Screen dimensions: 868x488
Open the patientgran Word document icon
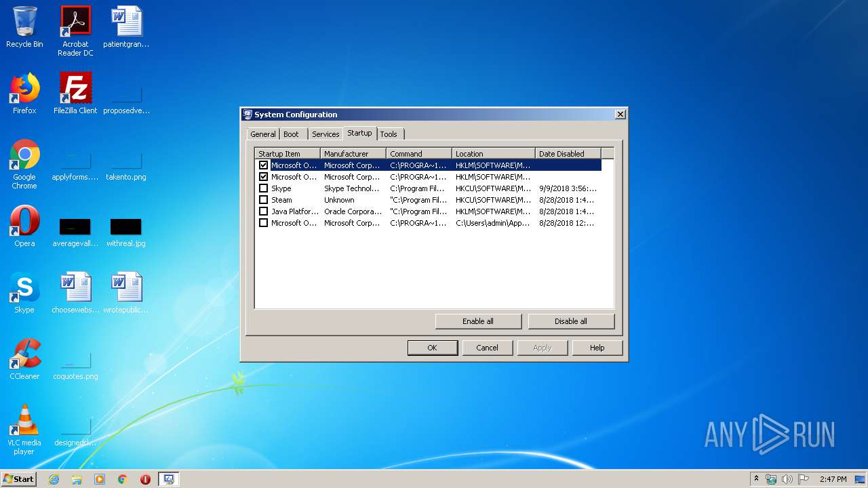point(126,27)
